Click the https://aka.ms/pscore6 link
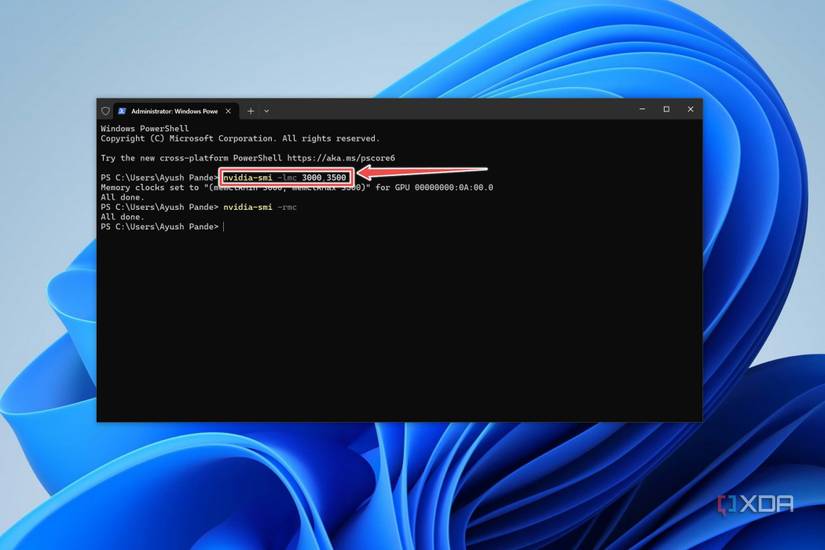This screenshot has width=825, height=550. coord(341,158)
